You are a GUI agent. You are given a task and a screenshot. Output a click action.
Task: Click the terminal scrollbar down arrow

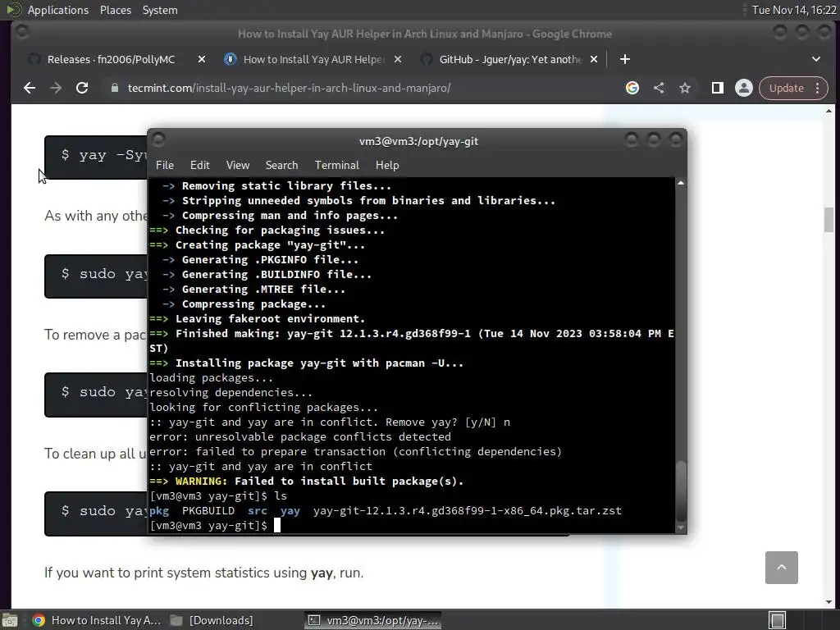tap(681, 527)
